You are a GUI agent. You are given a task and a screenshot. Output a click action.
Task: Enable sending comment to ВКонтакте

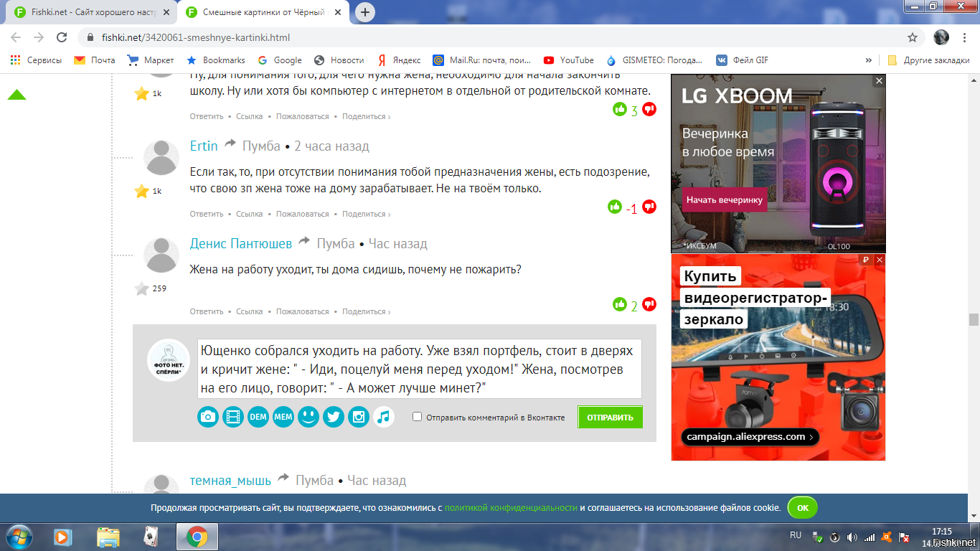pyautogui.click(x=418, y=417)
